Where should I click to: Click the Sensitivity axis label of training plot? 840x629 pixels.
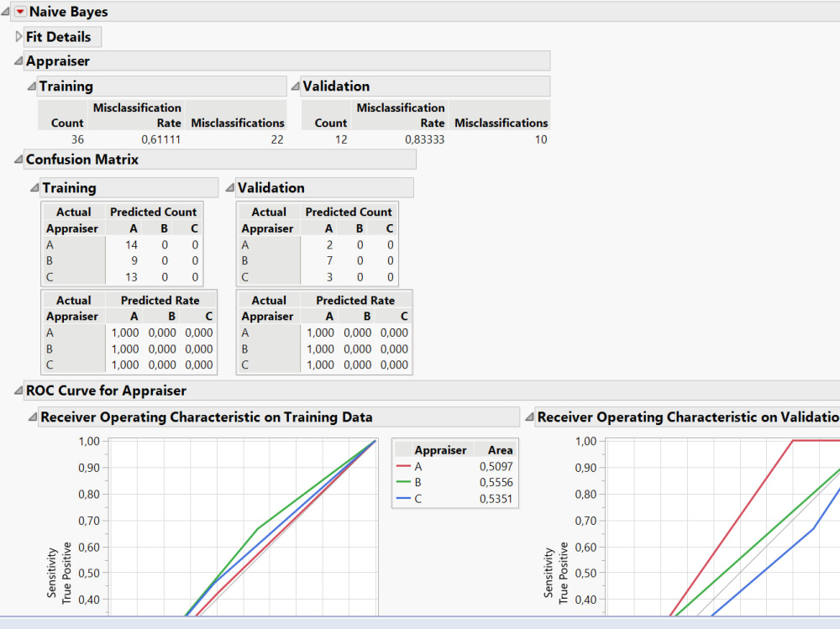(x=52, y=572)
